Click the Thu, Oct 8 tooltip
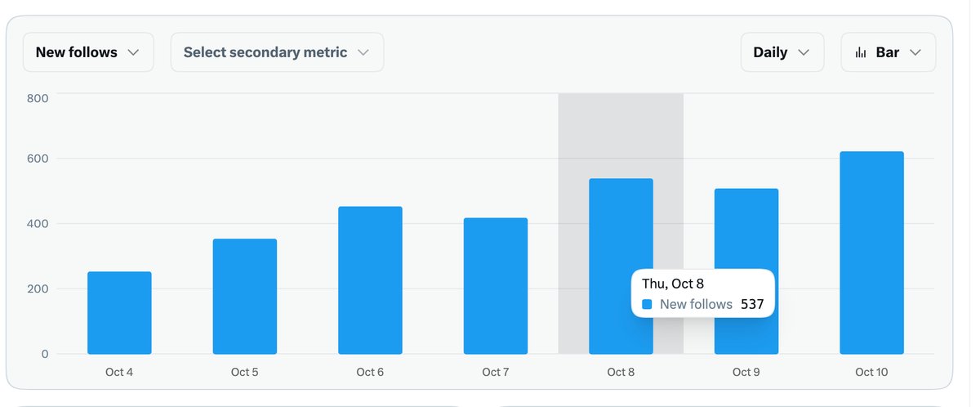 pyautogui.click(x=702, y=293)
